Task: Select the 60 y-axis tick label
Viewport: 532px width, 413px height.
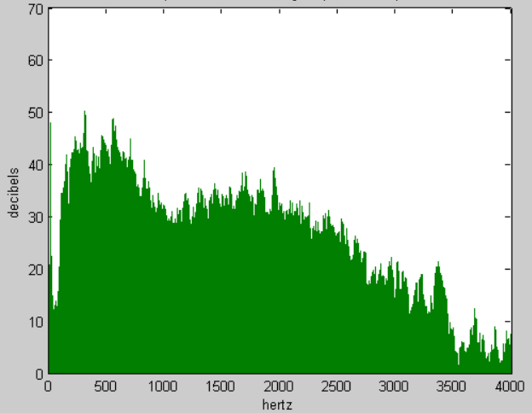Action: (x=35, y=61)
